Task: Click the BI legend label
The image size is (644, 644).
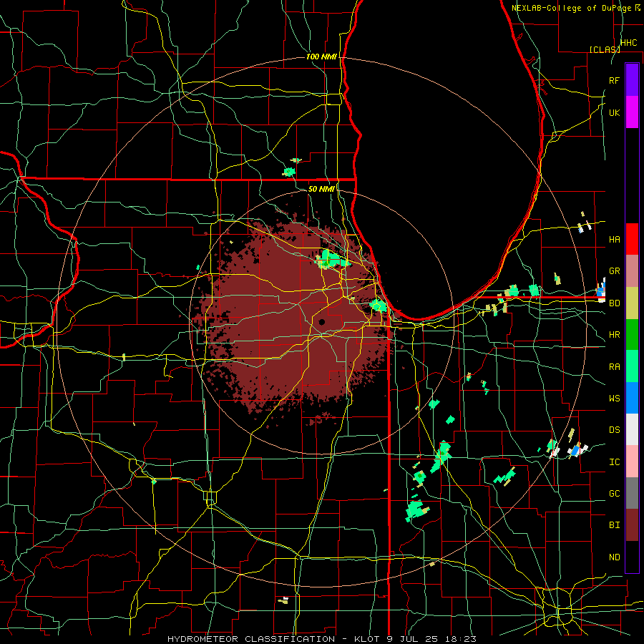Action: (615, 525)
